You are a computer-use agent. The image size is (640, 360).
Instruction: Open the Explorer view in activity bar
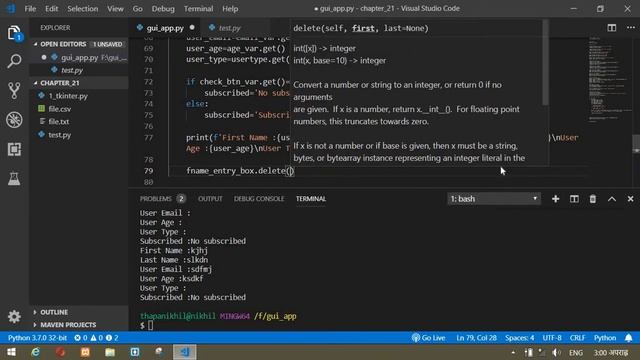point(14,33)
